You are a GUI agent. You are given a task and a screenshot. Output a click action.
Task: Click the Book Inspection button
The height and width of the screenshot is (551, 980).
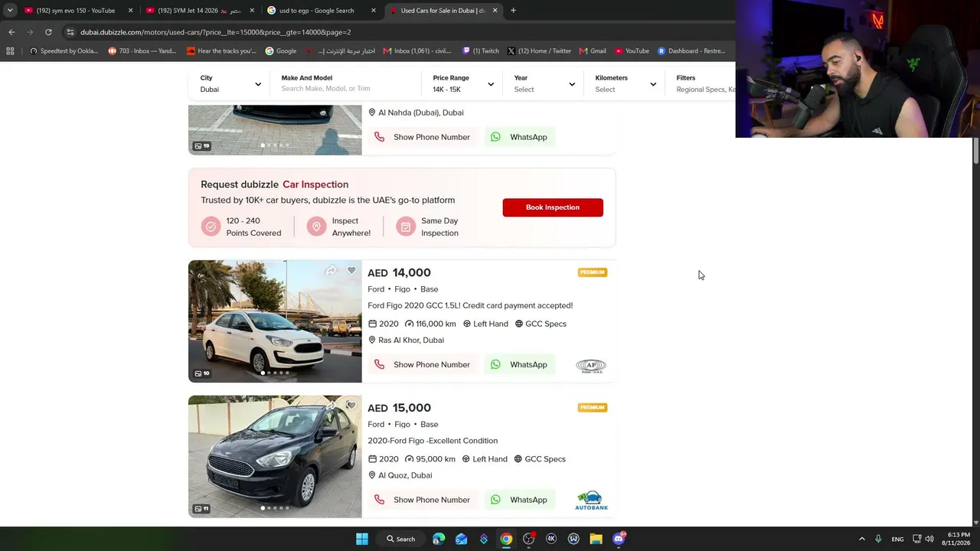tap(553, 207)
